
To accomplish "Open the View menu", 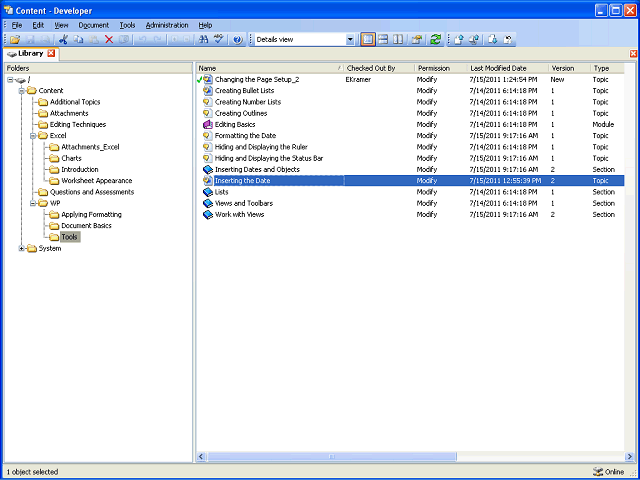I will [x=61, y=25].
